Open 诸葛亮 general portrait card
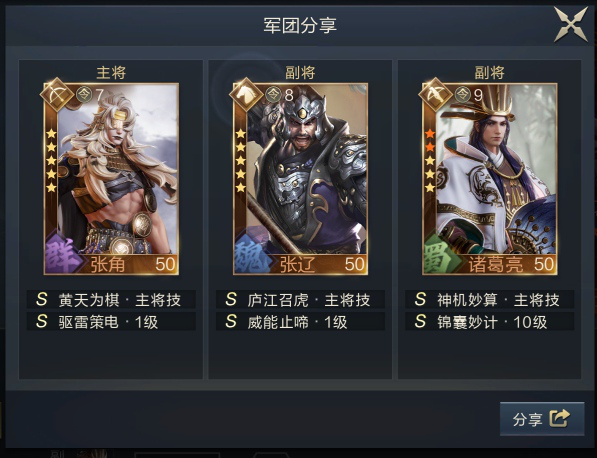 pyautogui.click(x=490, y=179)
